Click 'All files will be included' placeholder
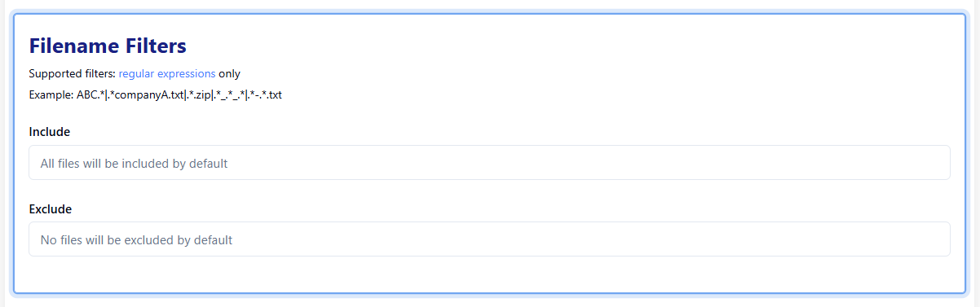This screenshot has height=307, width=980. (x=134, y=163)
